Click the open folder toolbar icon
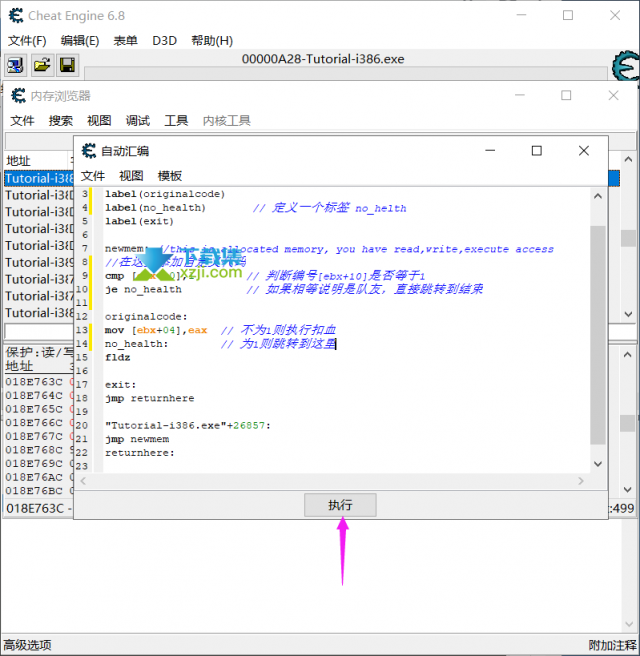Image resolution: width=640 pixels, height=656 pixels. tap(42, 65)
